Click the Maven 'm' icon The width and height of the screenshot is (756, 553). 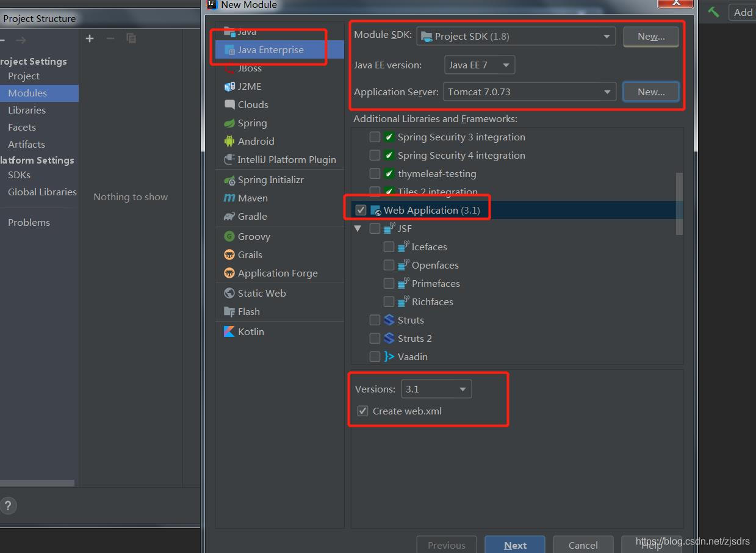[229, 198]
